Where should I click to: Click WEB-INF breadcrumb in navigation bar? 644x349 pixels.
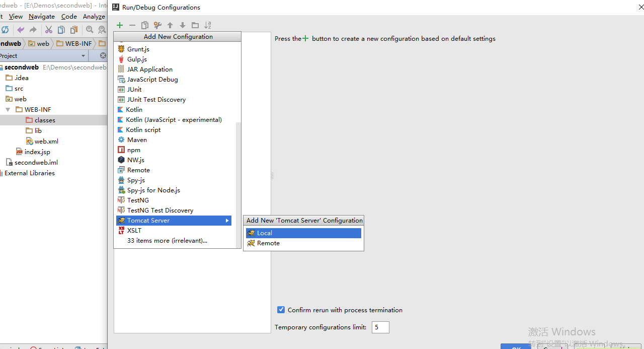tap(74, 43)
